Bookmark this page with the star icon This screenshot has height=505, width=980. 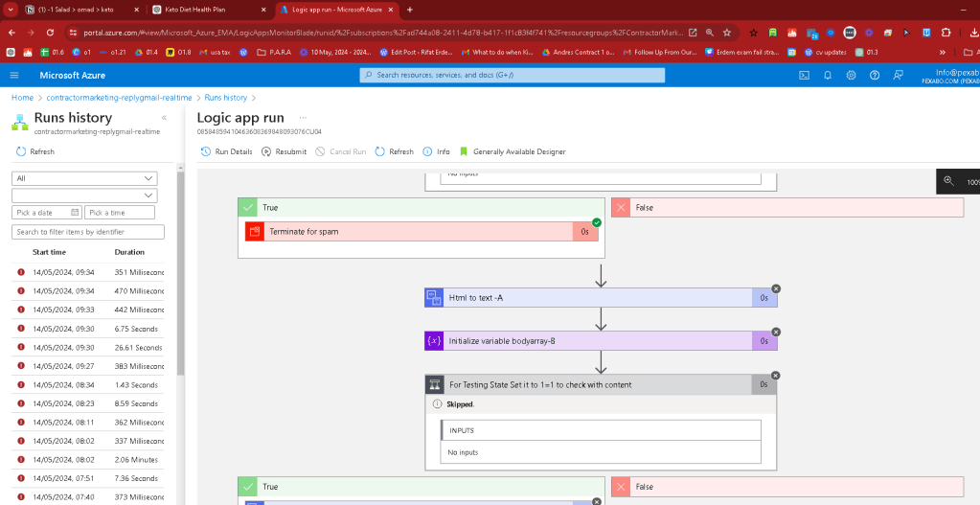727,33
